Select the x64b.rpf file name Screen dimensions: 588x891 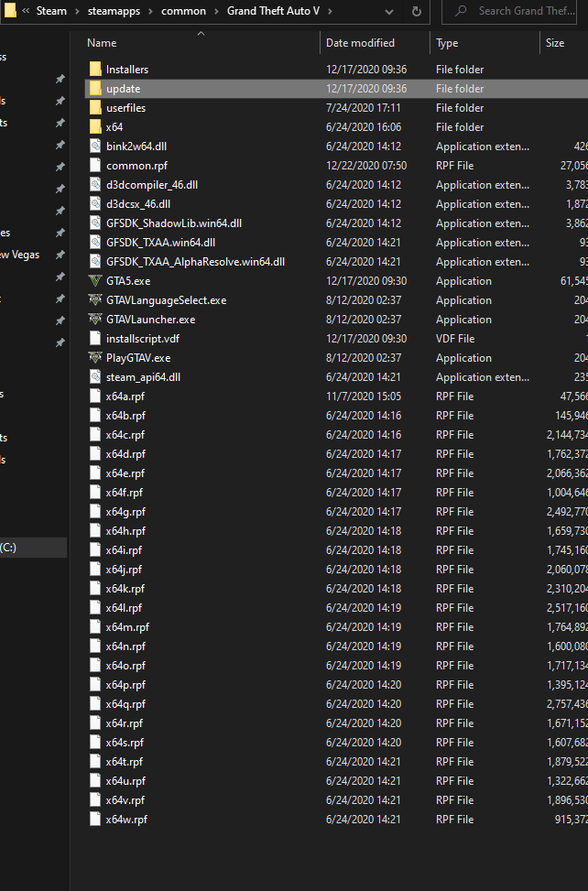(x=125, y=416)
